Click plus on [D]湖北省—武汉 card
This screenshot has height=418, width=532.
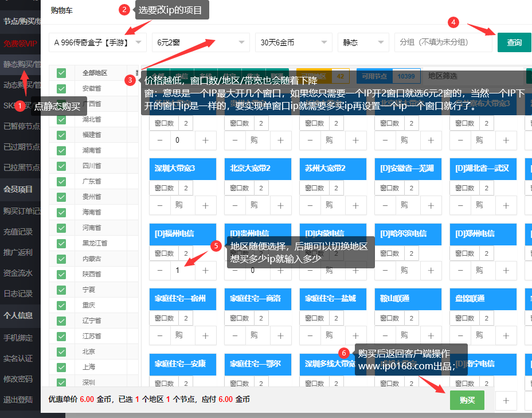pyautogui.click(x=506, y=205)
